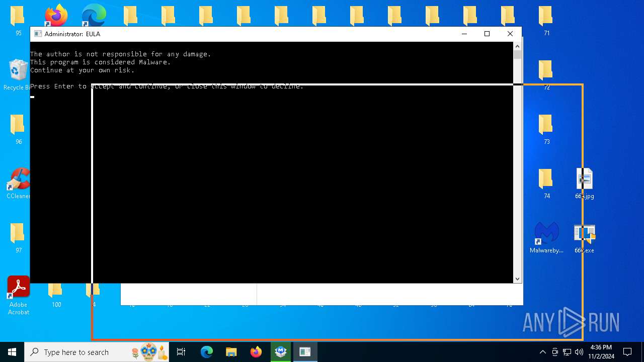This screenshot has height=362, width=644.
Task: Select desktop folder 71
Action: [x=546, y=21]
